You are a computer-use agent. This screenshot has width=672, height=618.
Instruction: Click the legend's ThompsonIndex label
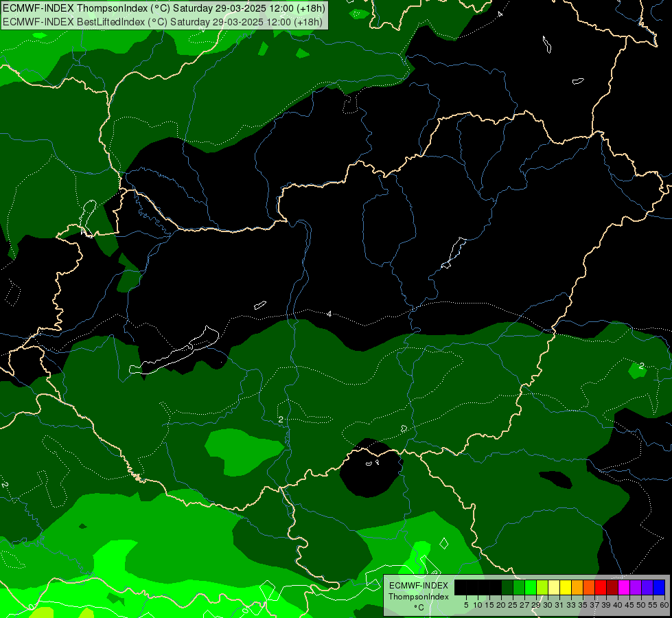pyautogui.click(x=418, y=597)
